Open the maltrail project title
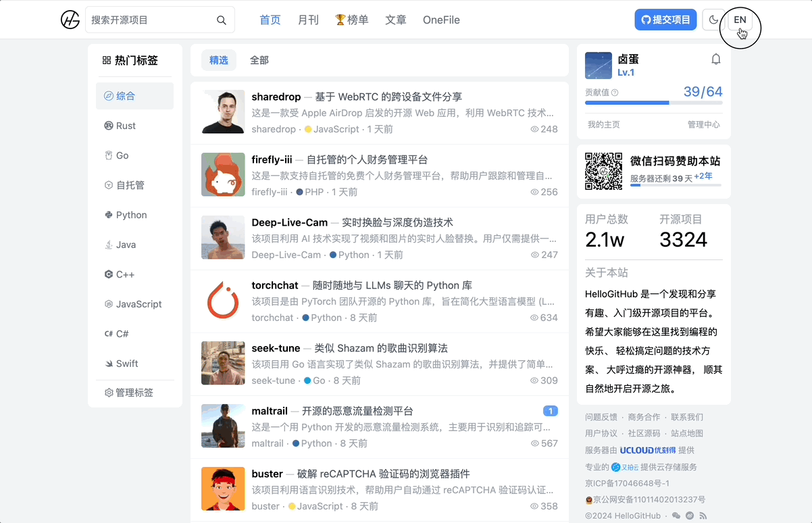This screenshot has height=523, width=812. (x=270, y=411)
